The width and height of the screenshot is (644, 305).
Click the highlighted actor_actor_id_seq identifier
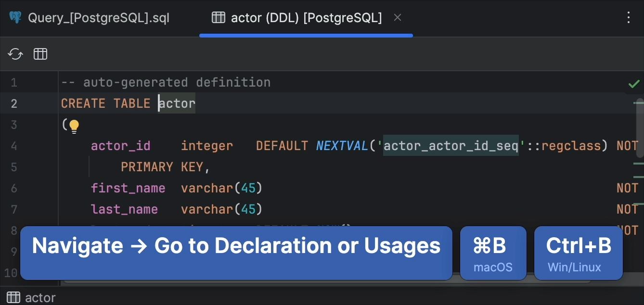click(451, 145)
